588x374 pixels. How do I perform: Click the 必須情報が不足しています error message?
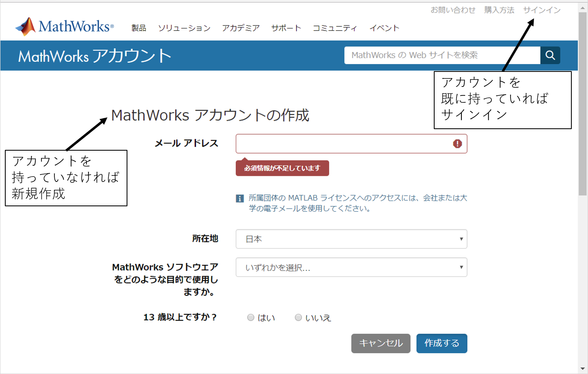tap(282, 168)
